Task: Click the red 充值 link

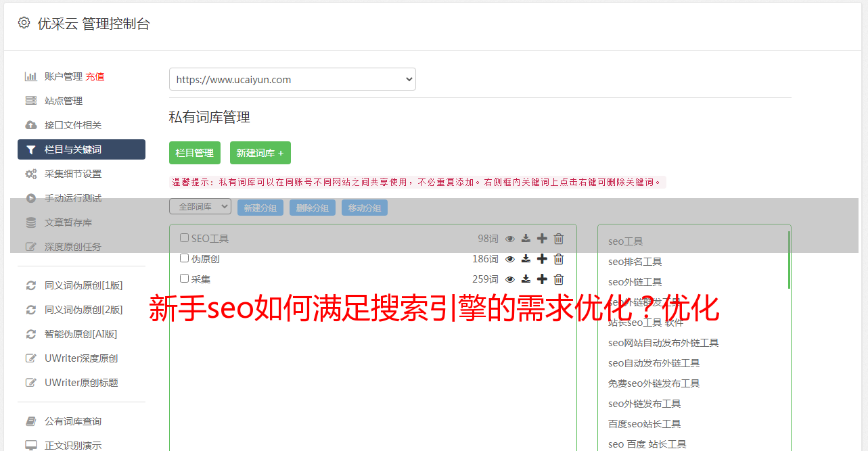Action: click(95, 76)
